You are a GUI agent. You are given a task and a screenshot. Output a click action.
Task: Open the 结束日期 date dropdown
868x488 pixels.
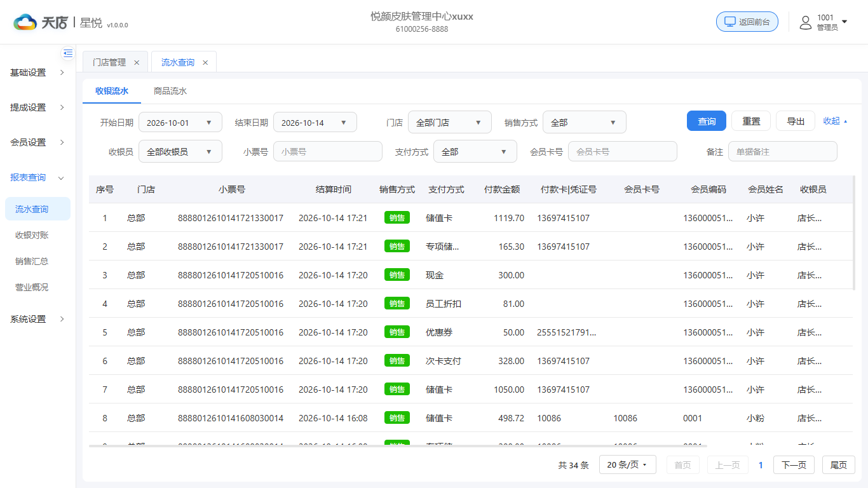[315, 123]
